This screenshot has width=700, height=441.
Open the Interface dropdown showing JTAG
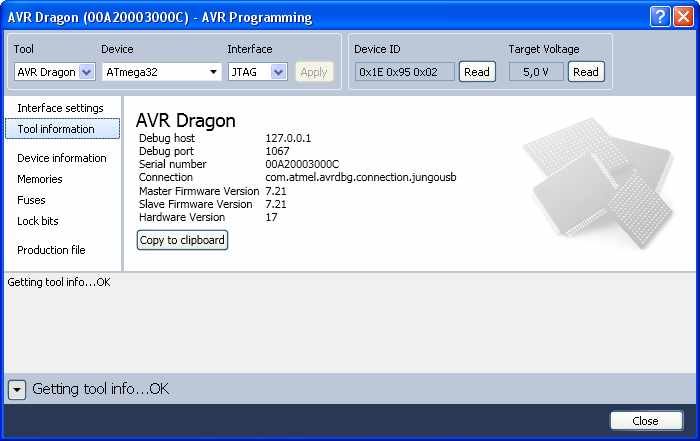[x=257, y=72]
